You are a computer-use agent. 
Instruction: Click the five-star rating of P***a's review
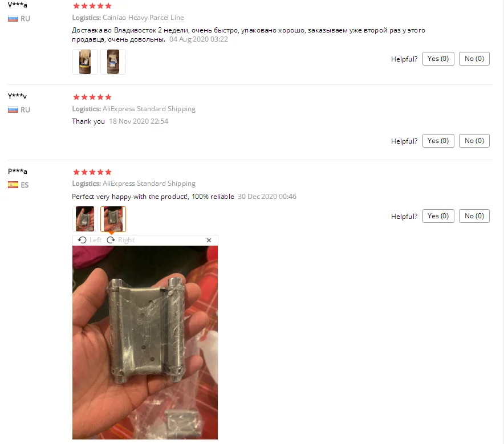92,172
